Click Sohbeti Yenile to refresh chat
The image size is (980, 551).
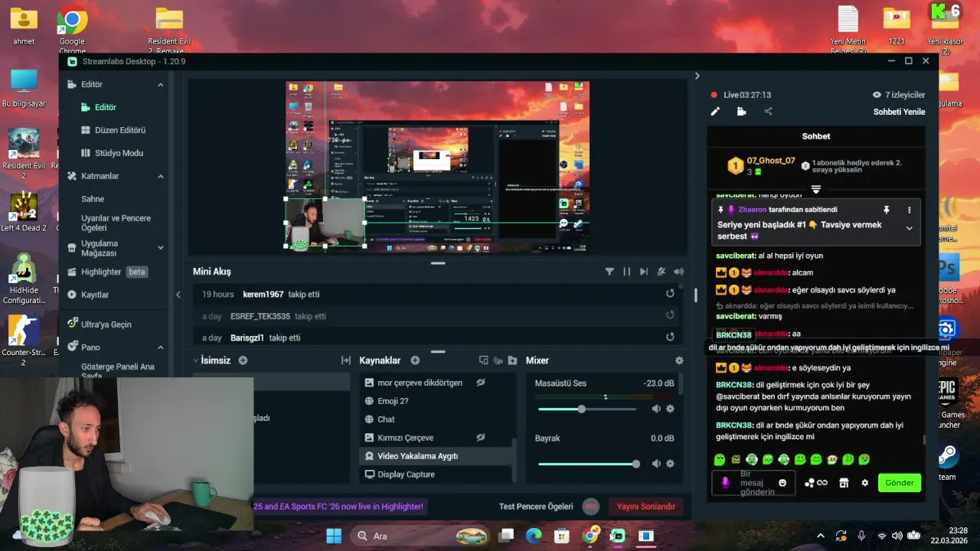coord(899,112)
